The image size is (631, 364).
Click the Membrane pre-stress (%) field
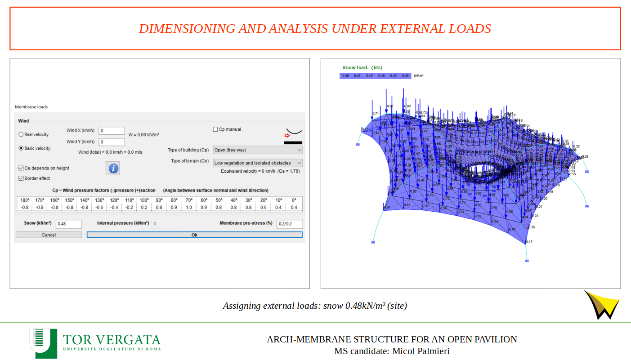[x=290, y=224]
